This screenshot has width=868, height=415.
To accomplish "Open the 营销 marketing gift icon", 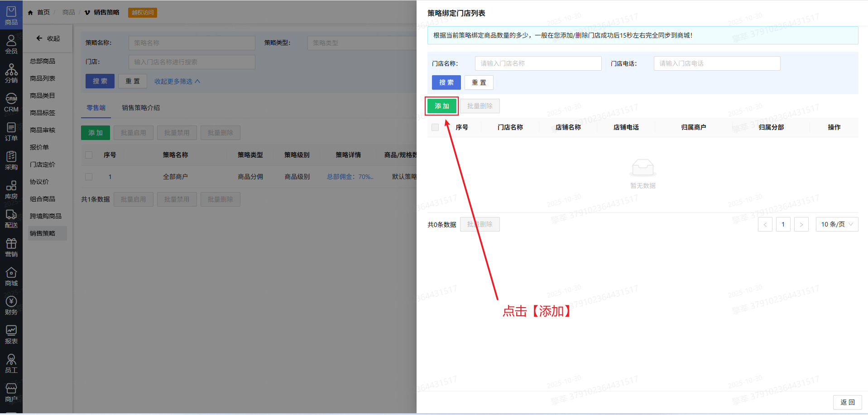I will click(11, 247).
